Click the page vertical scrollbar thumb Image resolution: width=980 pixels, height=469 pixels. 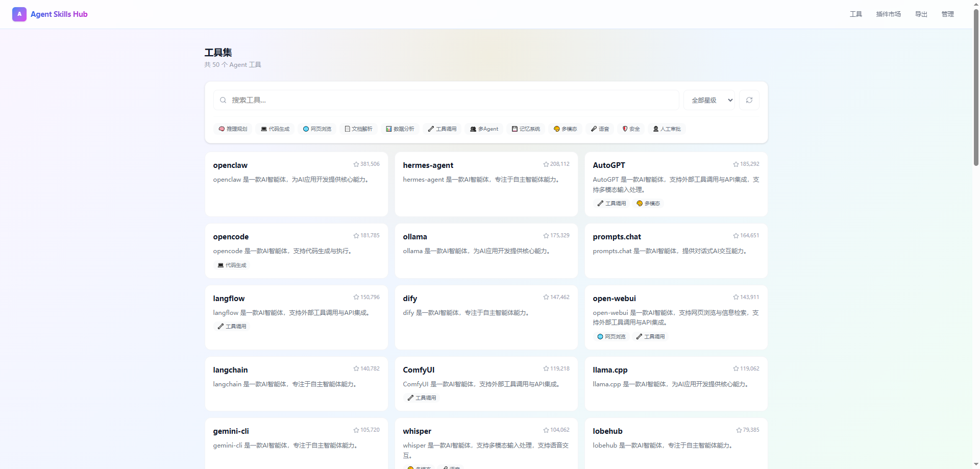976,87
